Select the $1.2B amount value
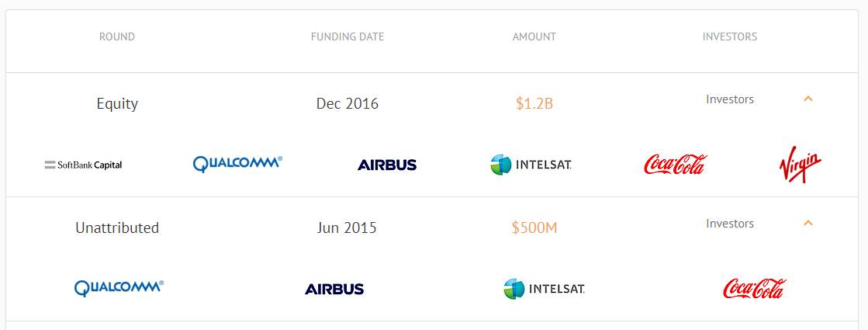 click(534, 103)
